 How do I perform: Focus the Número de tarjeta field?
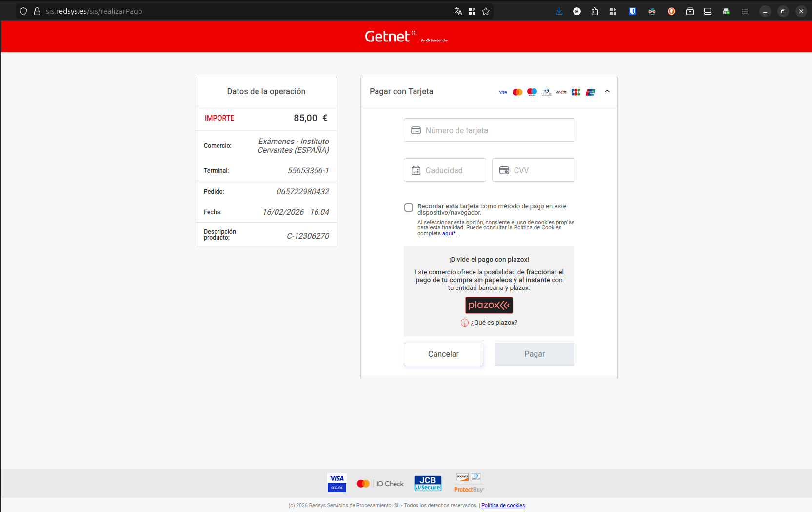coord(489,130)
